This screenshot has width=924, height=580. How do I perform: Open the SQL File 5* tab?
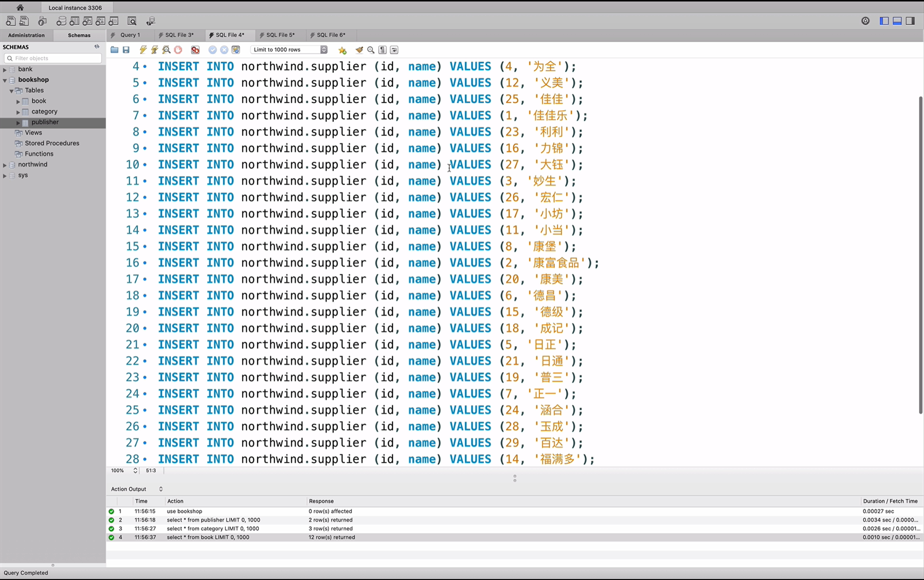point(280,35)
